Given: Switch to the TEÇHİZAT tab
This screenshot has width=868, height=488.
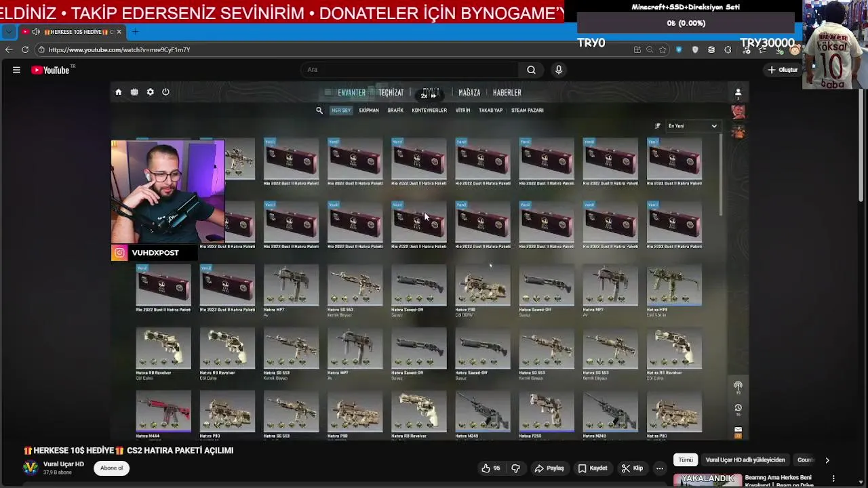Looking at the screenshot, I should pos(391,93).
